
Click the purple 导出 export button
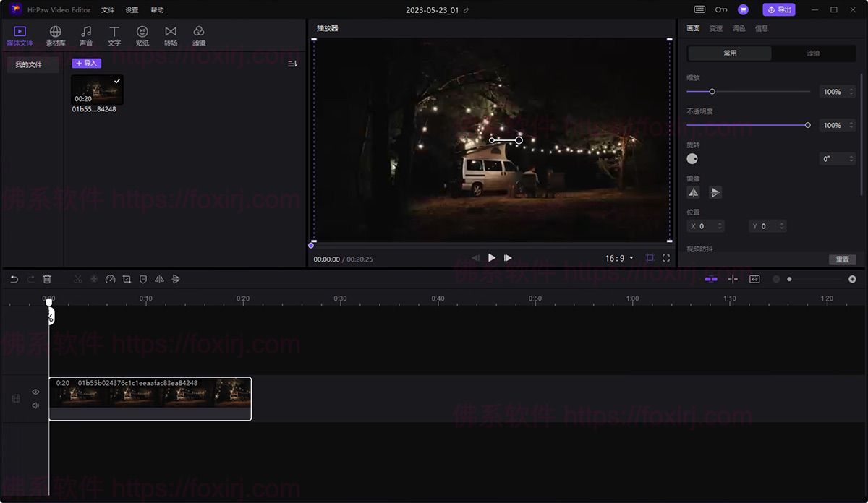778,9
